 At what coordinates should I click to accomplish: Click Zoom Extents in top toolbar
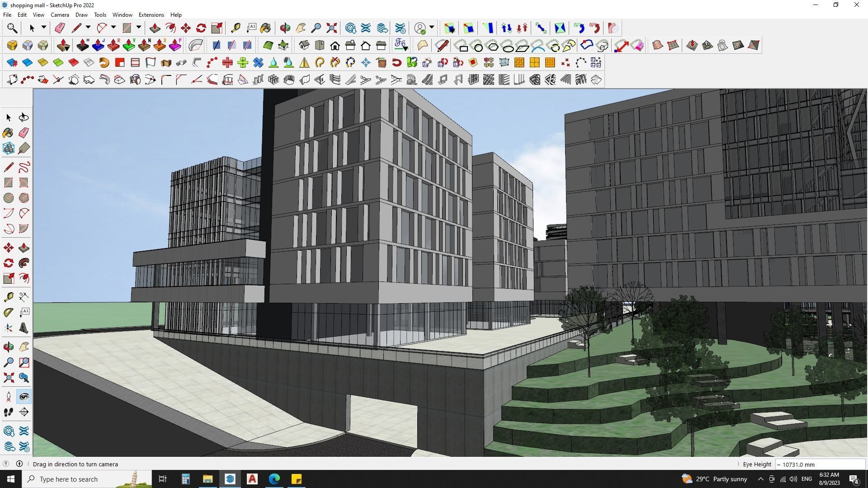[x=331, y=28]
